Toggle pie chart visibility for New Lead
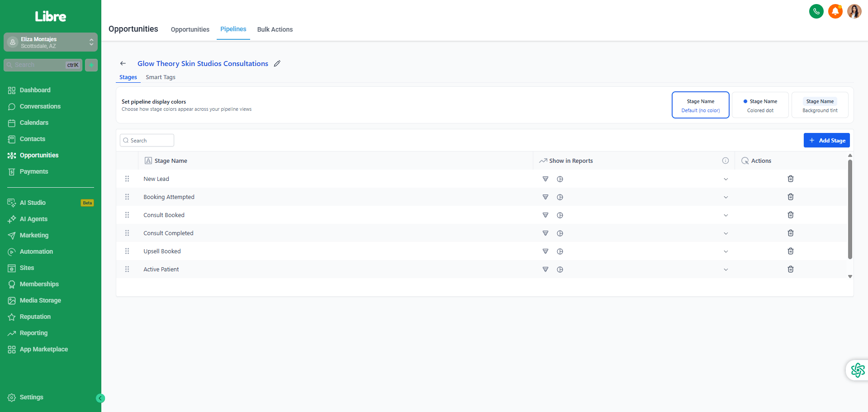The height and width of the screenshot is (412, 868). [560, 179]
